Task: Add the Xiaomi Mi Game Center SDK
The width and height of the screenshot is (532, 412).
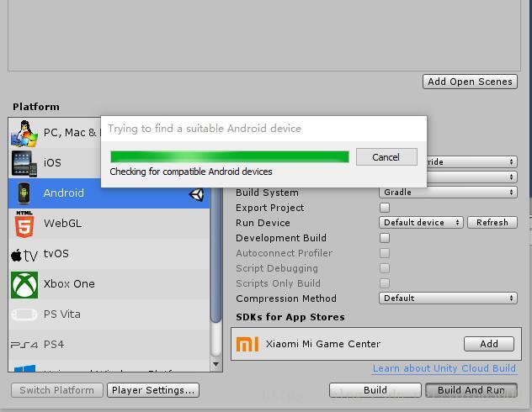Action: pyautogui.click(x=489, y=344)
